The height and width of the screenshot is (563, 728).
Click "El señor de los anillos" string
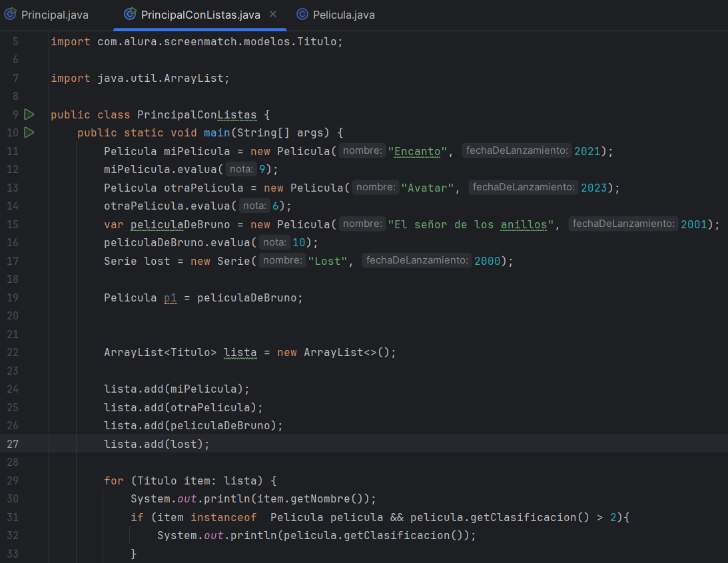click(x=471, y=224)
